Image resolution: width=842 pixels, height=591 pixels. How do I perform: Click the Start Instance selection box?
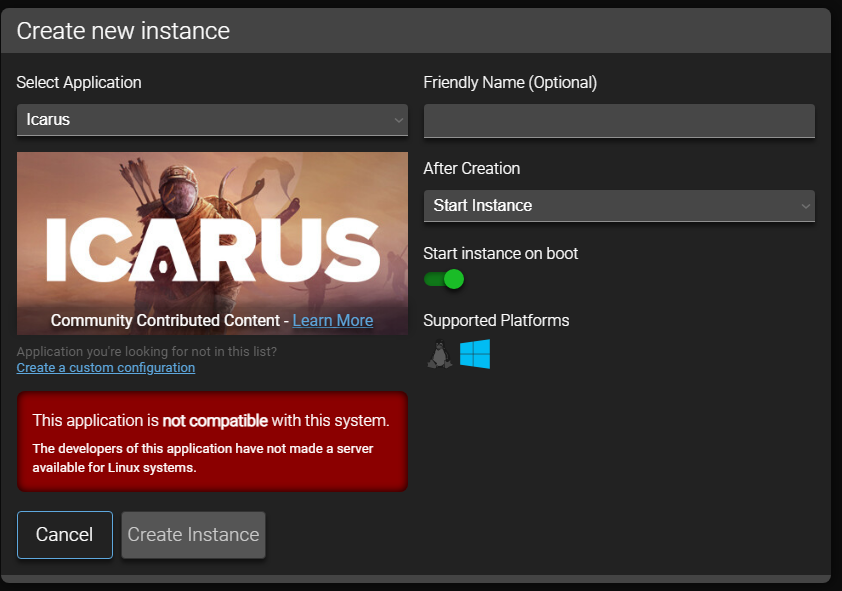(x=618, y=206)
